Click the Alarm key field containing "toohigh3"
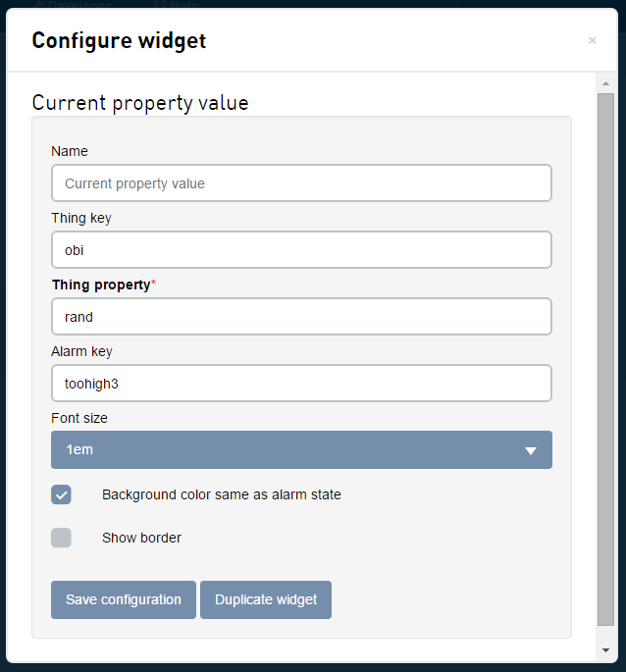 301,384
